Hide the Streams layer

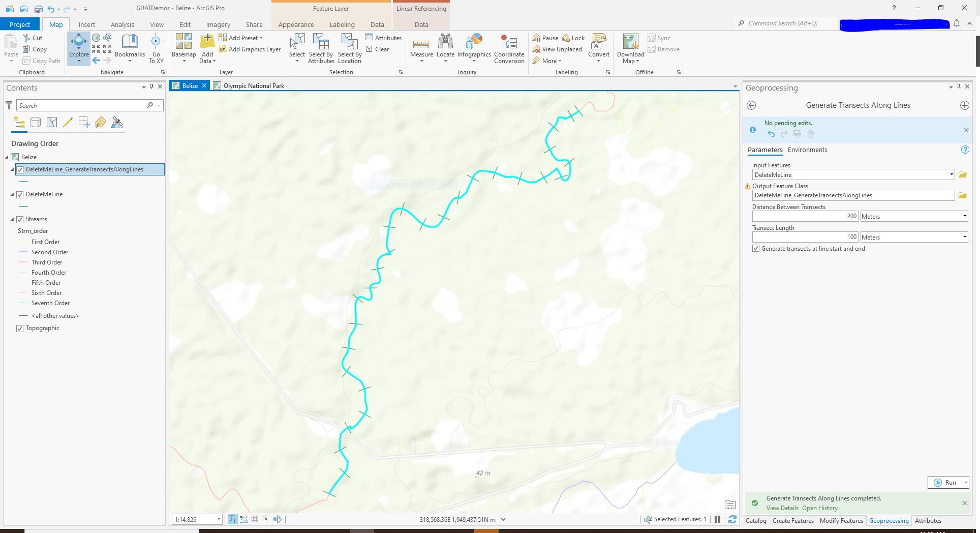(x=20, y=219)
